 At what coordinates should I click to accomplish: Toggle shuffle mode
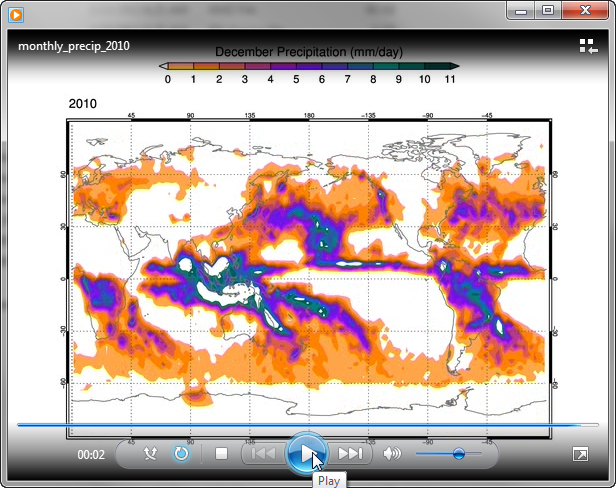151,454
